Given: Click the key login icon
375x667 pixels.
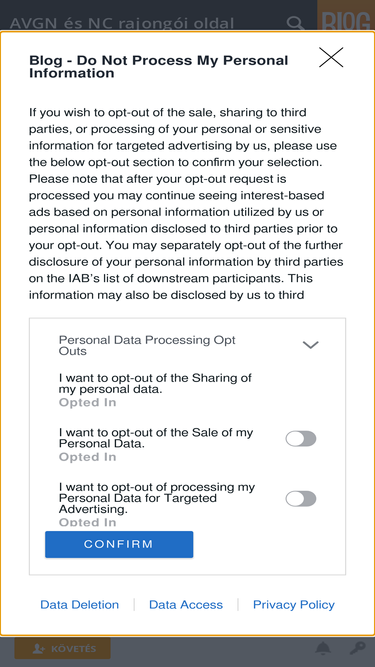Looking at the screenshot, I should 357,648.
